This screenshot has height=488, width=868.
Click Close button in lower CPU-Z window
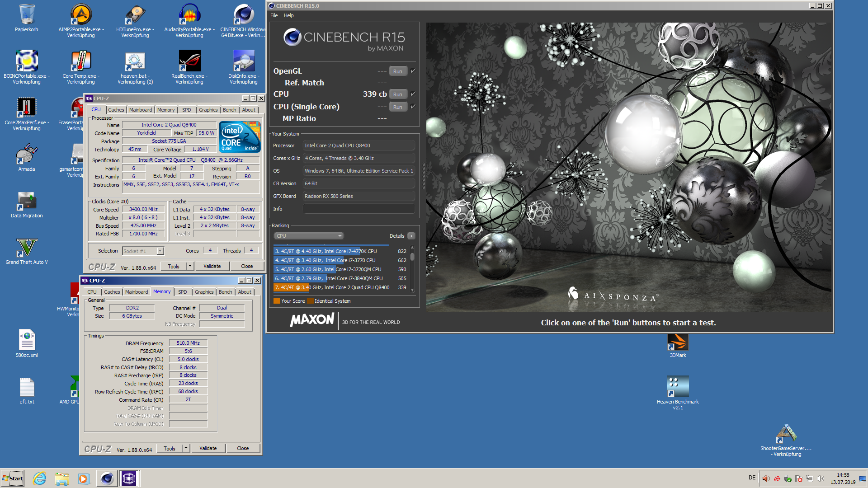click(243, 448)
